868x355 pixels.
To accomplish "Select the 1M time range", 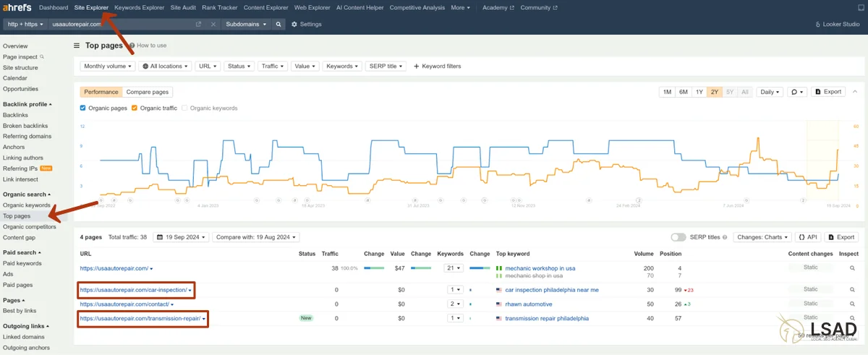I will [667, 92].
